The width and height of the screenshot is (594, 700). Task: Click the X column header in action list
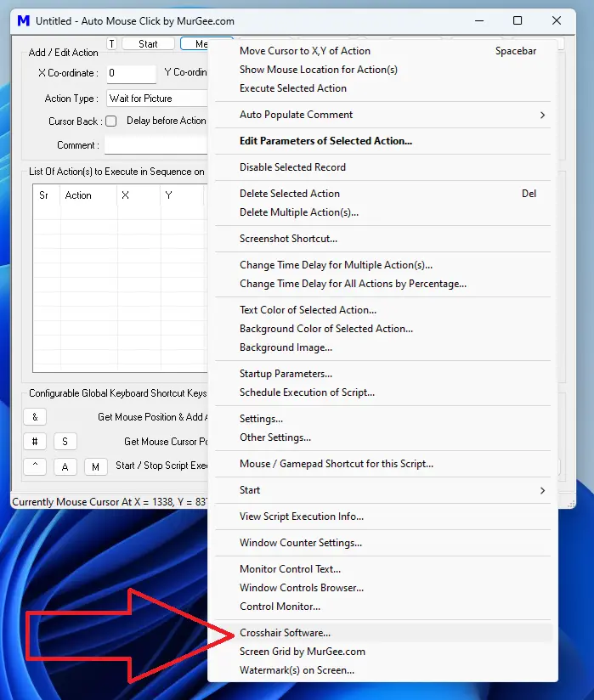139,195
